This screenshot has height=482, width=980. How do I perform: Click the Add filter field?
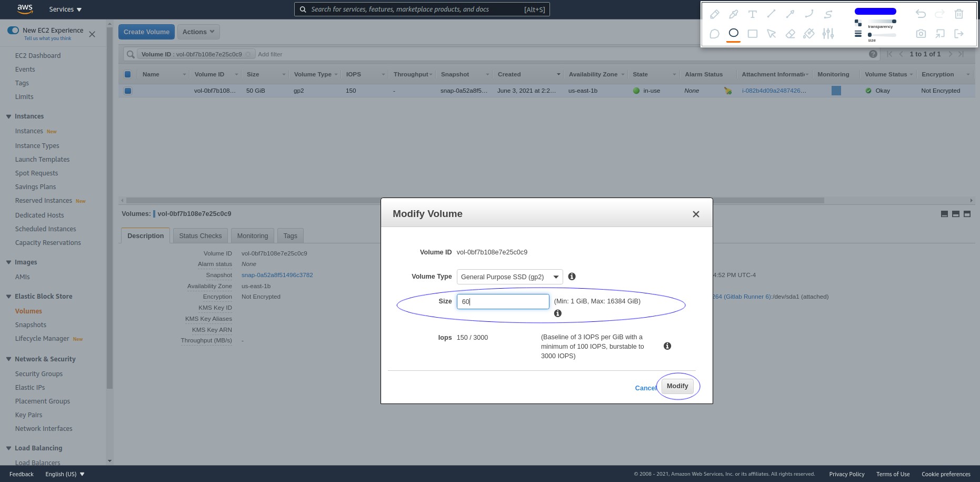tap(270, 54)
